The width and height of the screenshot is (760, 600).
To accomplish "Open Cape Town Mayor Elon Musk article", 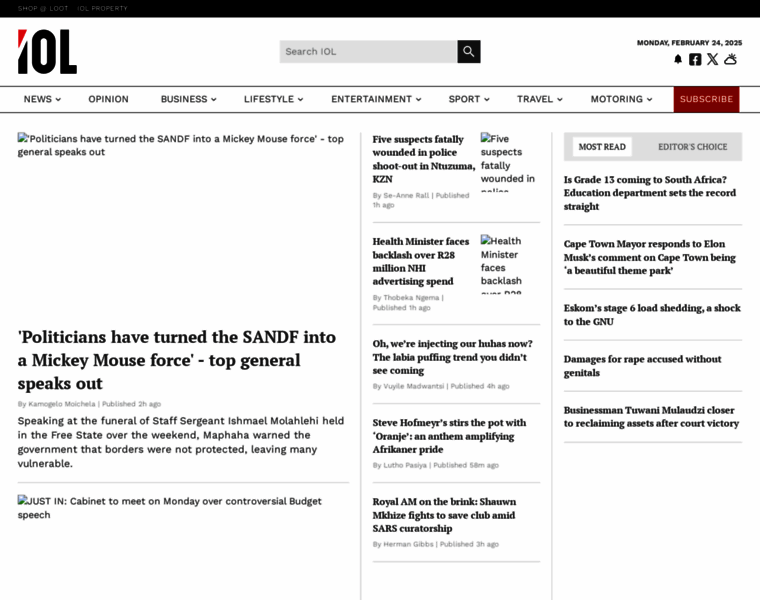I will point(649,257).
